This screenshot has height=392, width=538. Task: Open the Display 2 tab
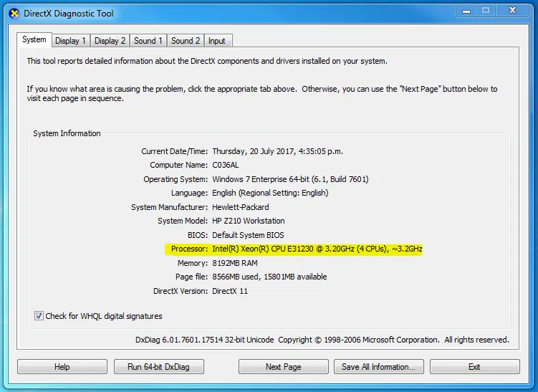coord(110,41)
